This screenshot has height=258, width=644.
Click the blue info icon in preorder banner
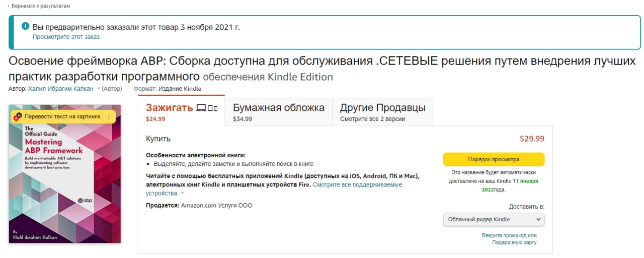coord(25,26)
